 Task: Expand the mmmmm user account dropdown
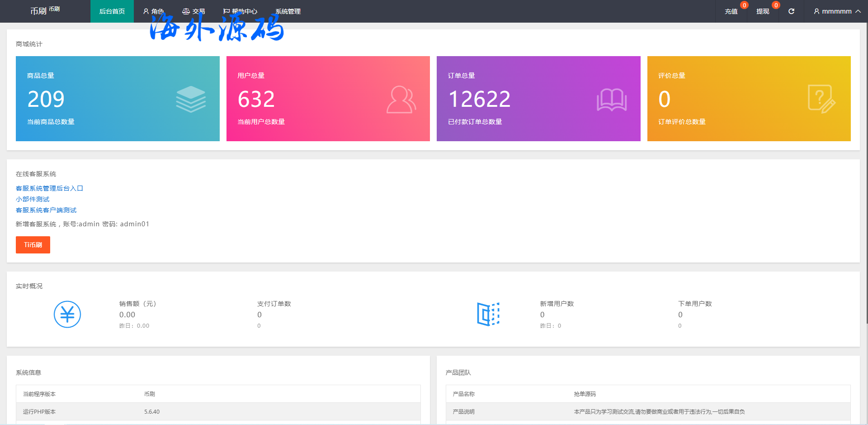[x=837, y=11]
